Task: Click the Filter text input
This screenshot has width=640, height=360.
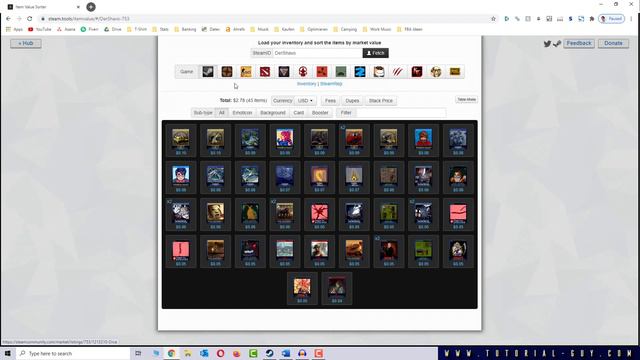Action: point(401,113)
